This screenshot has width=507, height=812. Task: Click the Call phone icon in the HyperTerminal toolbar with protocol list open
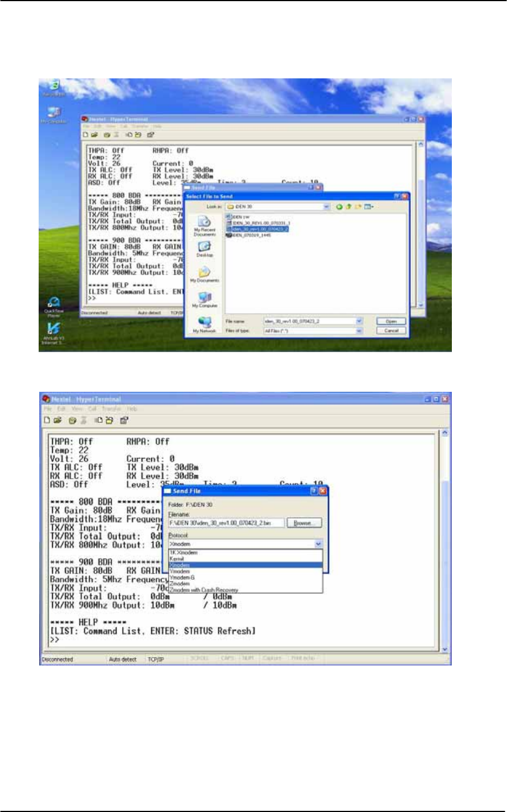pyautogui.click(x=72, y=421)
